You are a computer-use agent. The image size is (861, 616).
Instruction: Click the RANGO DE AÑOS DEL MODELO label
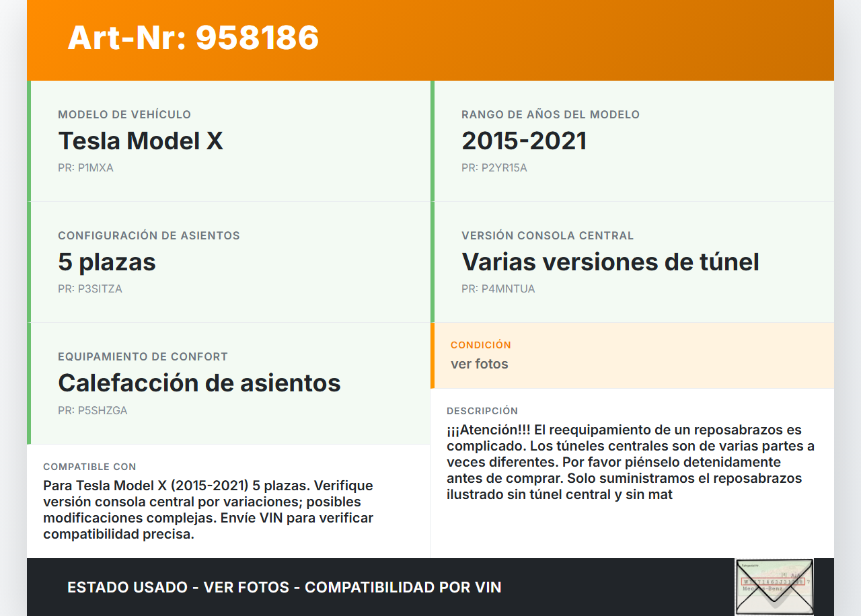pyautogui.click(x=550, y=114)
